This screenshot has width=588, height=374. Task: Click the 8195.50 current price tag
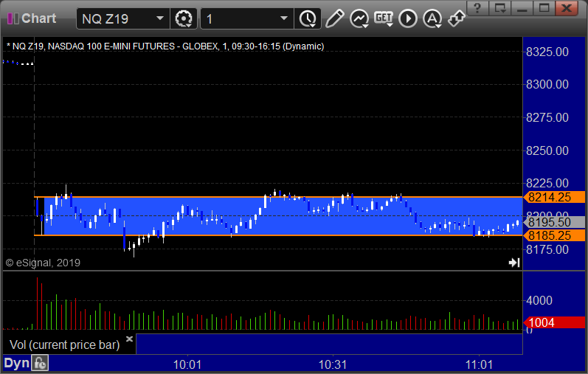click(x=554, y=222)
